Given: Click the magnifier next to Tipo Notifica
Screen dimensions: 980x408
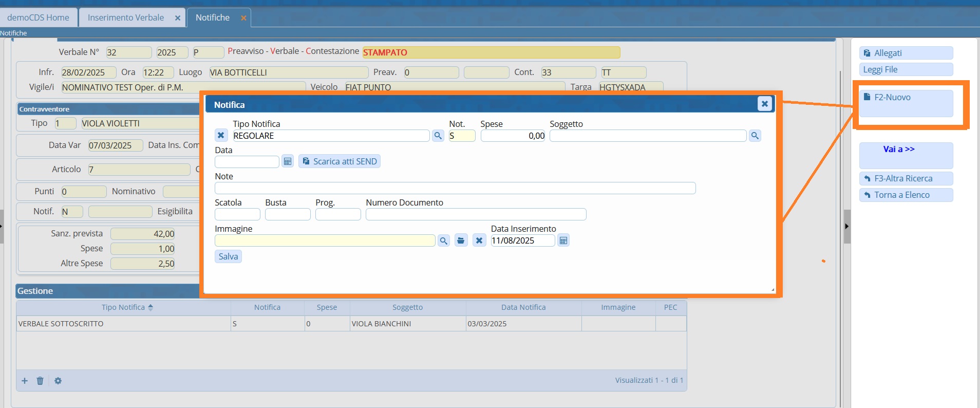Looking at the screenshot, I should point(438,136).
